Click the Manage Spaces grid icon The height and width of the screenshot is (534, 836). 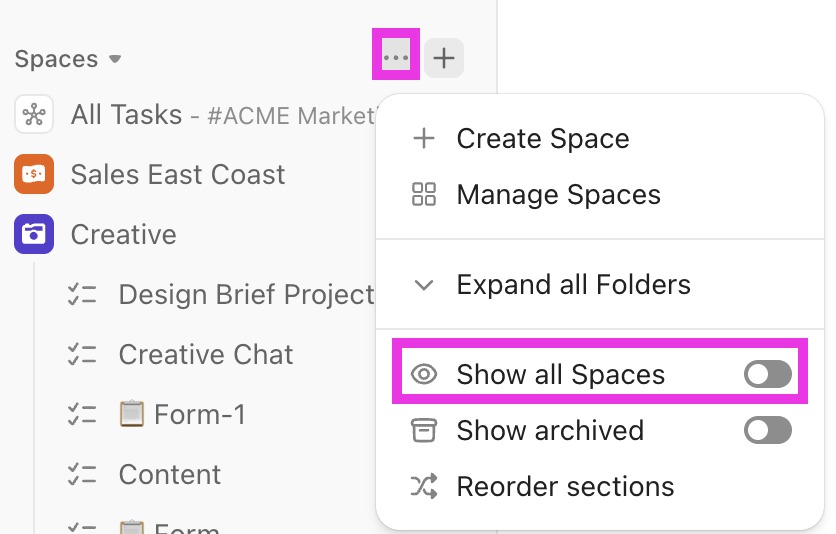coord(424,195)
